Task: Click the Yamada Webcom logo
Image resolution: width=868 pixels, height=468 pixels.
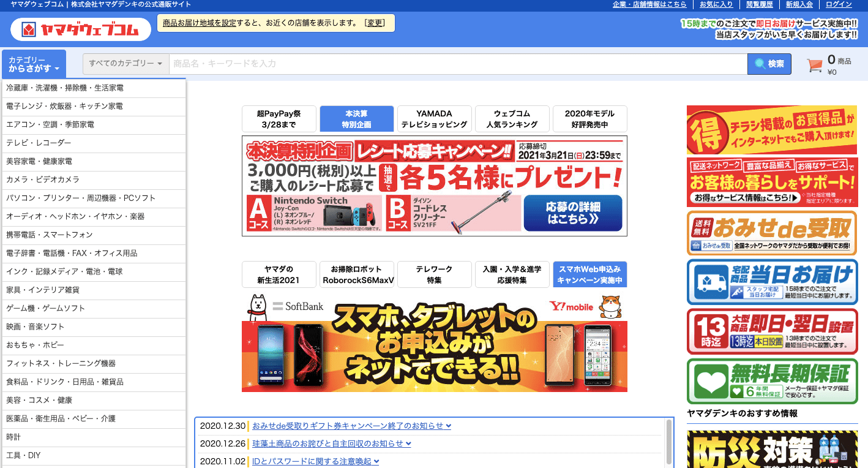Action: (x=81, y=29)
